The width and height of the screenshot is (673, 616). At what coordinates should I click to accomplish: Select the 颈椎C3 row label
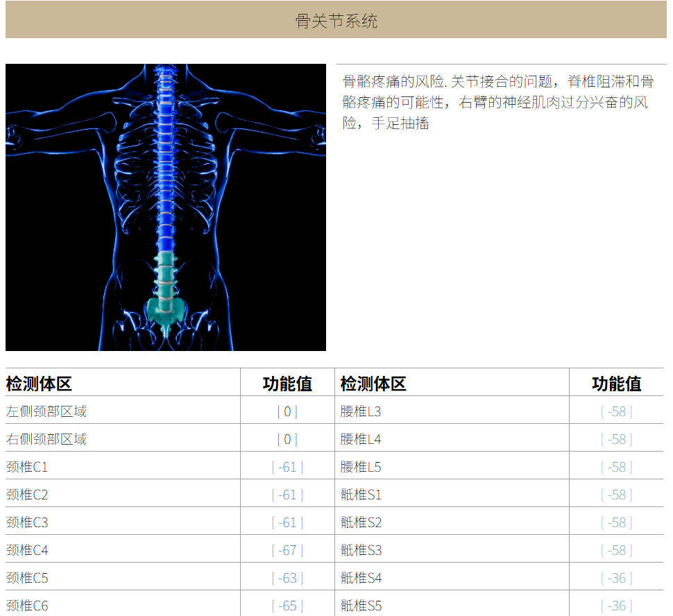pos(27,522)
